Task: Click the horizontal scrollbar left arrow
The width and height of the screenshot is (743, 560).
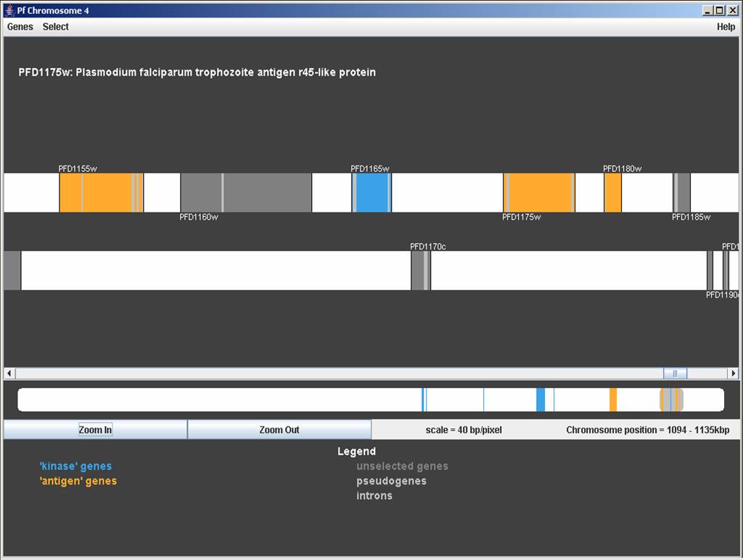Action: pos(9,374)
